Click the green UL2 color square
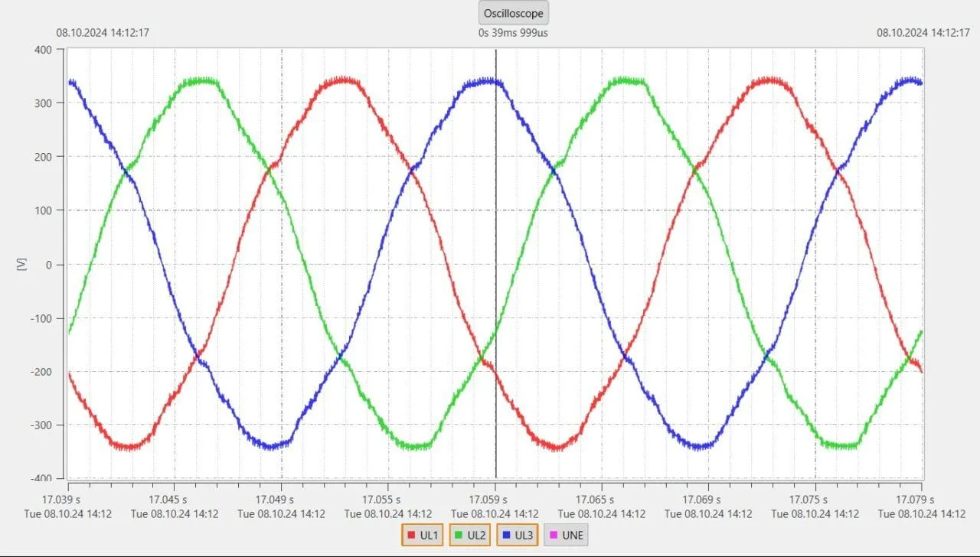This screenshot has height=557, width=980. tap(459, 536)
